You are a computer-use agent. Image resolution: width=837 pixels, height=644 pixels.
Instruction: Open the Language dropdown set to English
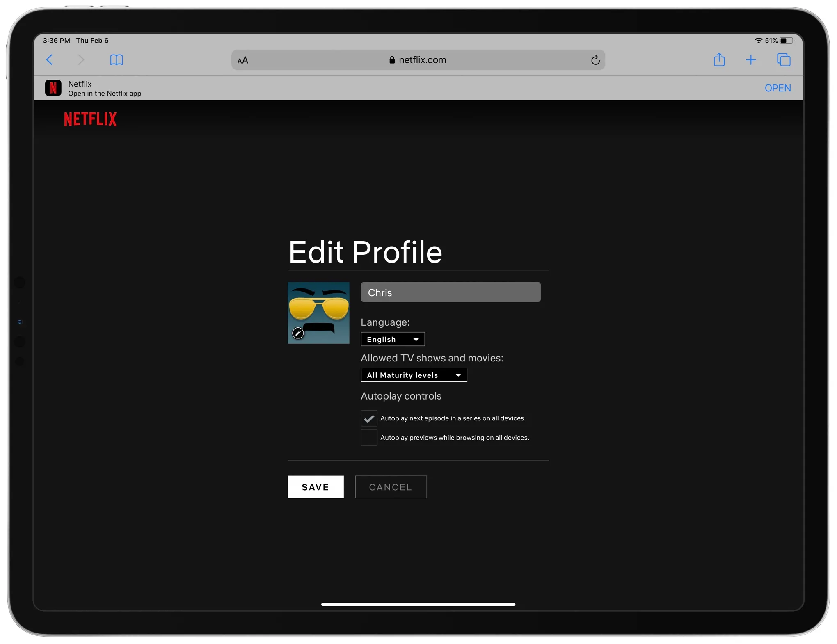pyautogui.click(x=393, y=339)
